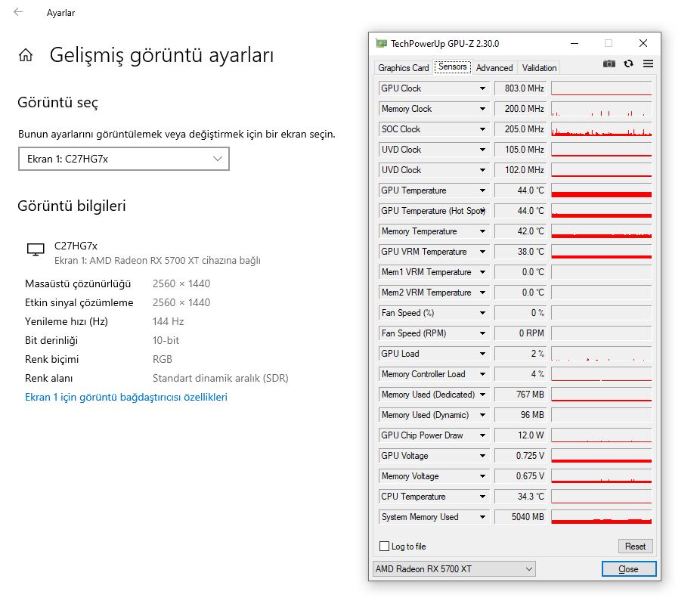Expand the GPU Load sensor dropdown
Screen dimensions: 700x610
tap(482, 354)
